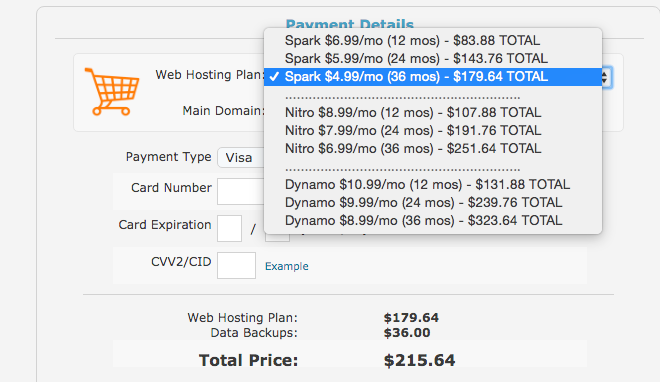Select Dynamo $10.99/mo 12 months plan

(x=433, y=185)
